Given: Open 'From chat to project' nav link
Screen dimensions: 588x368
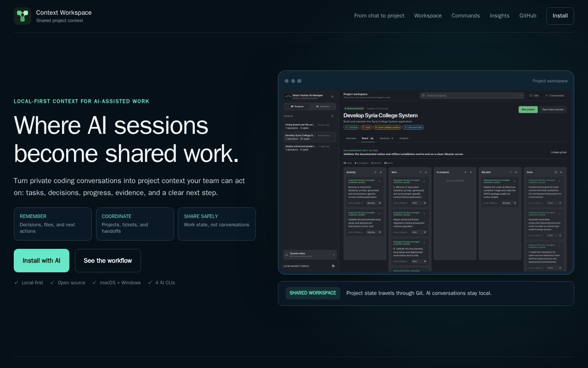Looking at the screenshot, I should click(379, 16).
